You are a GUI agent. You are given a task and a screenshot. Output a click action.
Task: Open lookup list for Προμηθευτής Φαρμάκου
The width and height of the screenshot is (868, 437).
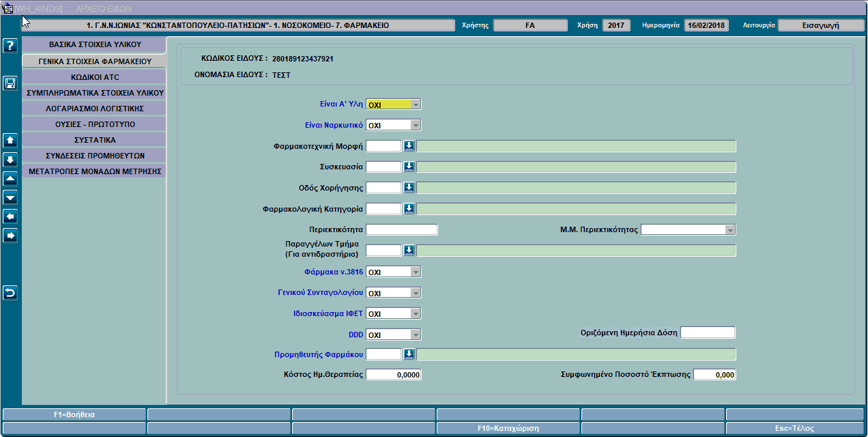tap(409, 354)
